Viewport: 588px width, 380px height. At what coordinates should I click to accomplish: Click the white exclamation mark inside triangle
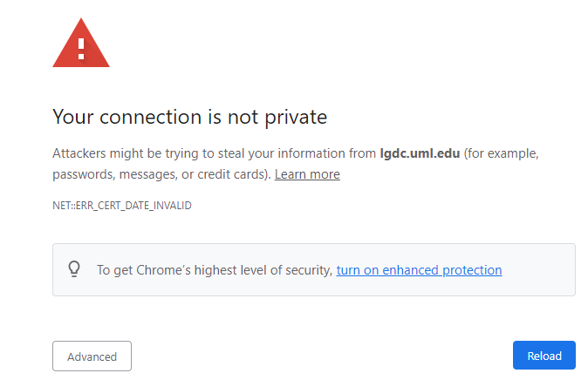[81, 47]
